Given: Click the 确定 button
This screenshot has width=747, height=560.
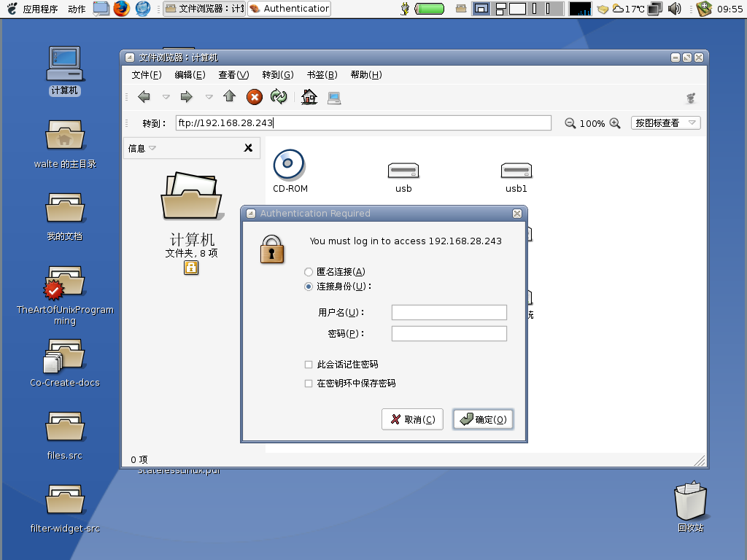Looking at the screenshot, I should tap(483, 419).
